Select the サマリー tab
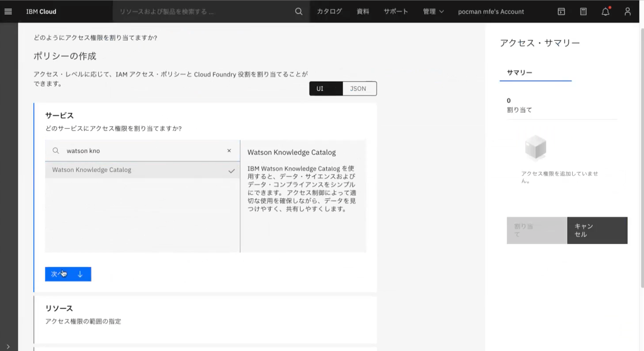The width and height of the screenshot is (644, 351). (519, 73)
